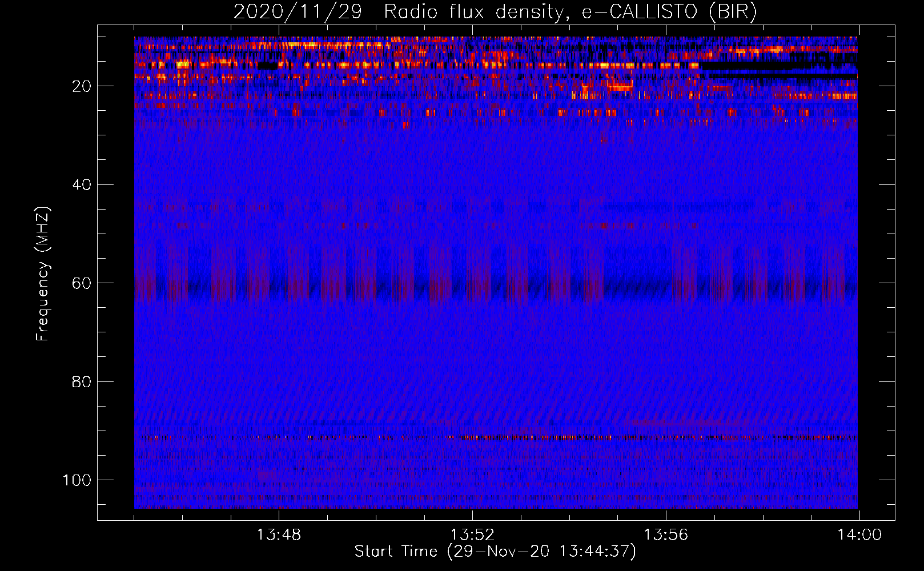Click the '20' frequency tick label

(82, 86)
